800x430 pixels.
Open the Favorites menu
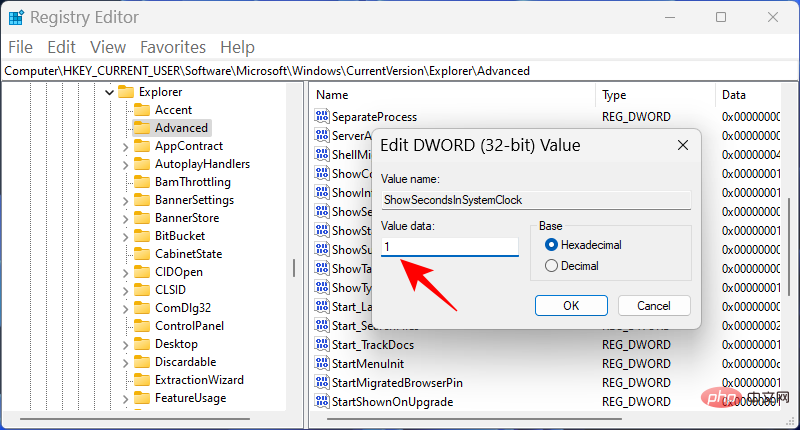pos(173,47)
